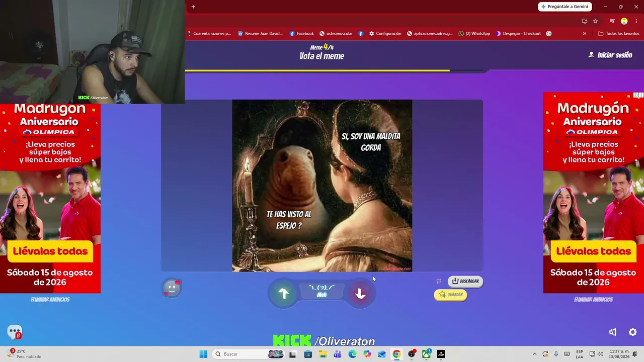Open the new browser tab plus button
The image size is (644, 362).
point(193,7)
